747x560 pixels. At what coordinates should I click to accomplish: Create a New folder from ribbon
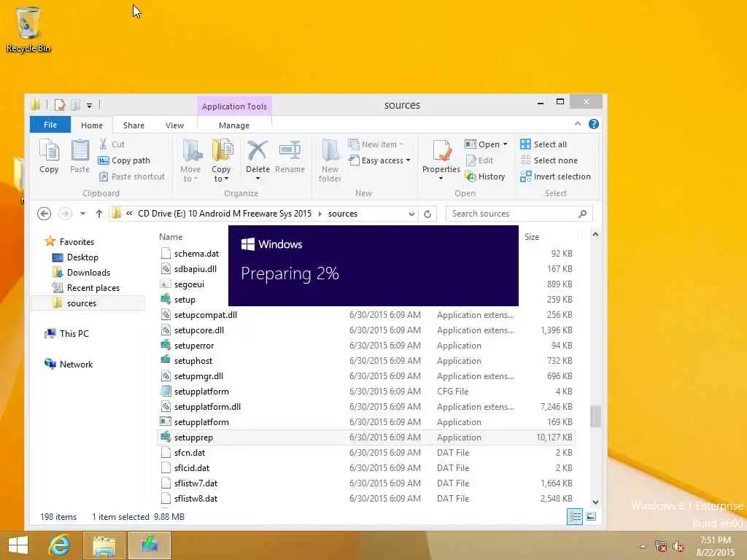pos(330,161)
